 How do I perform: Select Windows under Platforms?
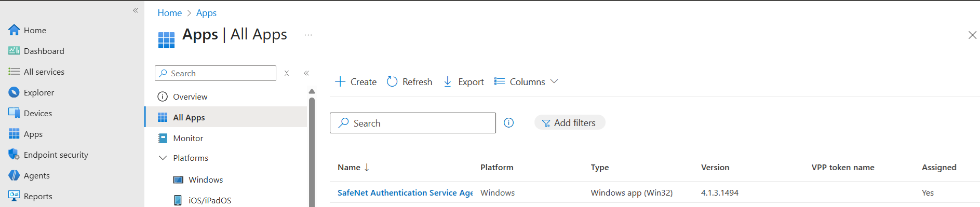[206, 180]
